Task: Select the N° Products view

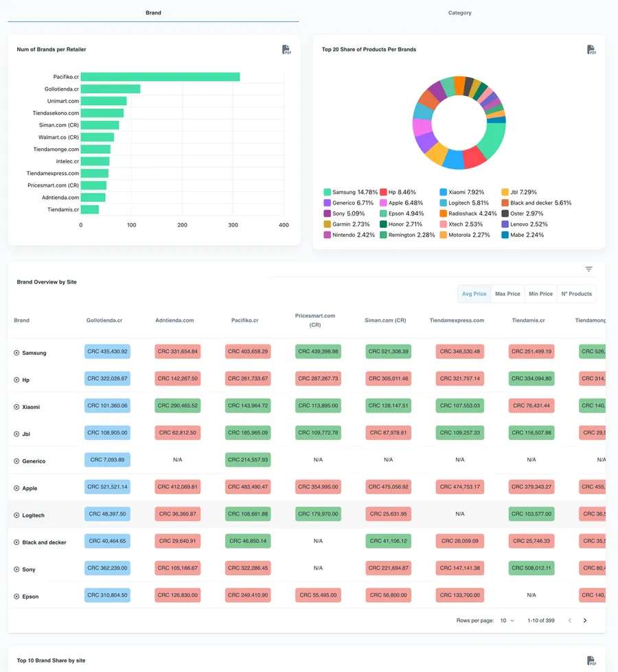Action: [x=576, y=294]
